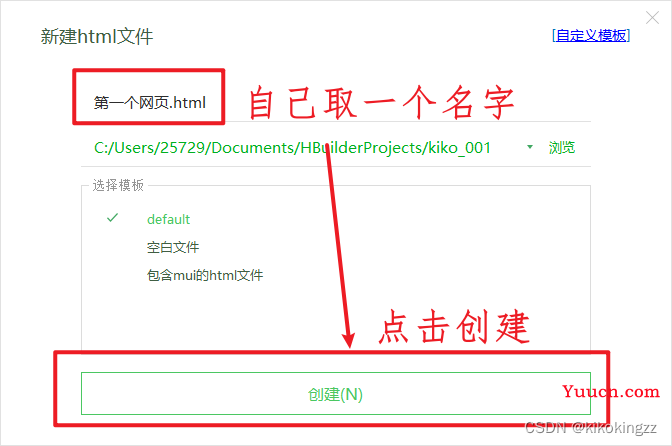Image resolution: width=672 pixels, height=446 pixels.
Task: Click the 创建(N) create button
Action: pyautogui.click(x=336, y=394)
